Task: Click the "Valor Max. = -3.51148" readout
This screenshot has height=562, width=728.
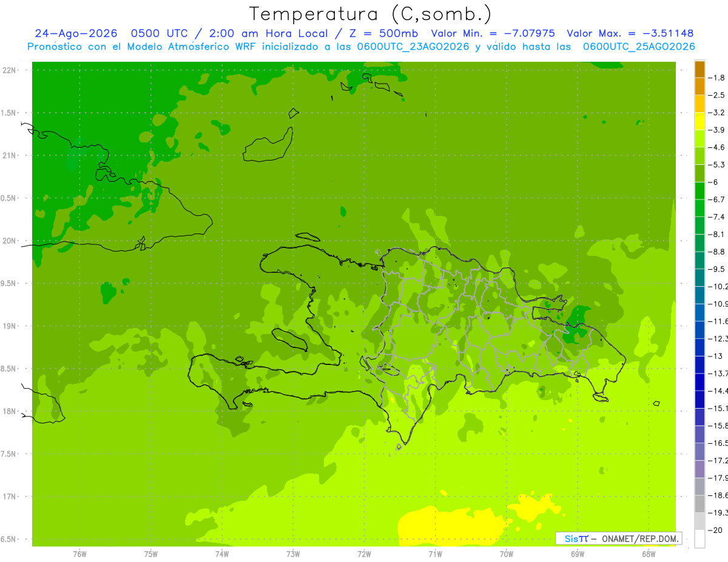Action: [x=630, y=33]
